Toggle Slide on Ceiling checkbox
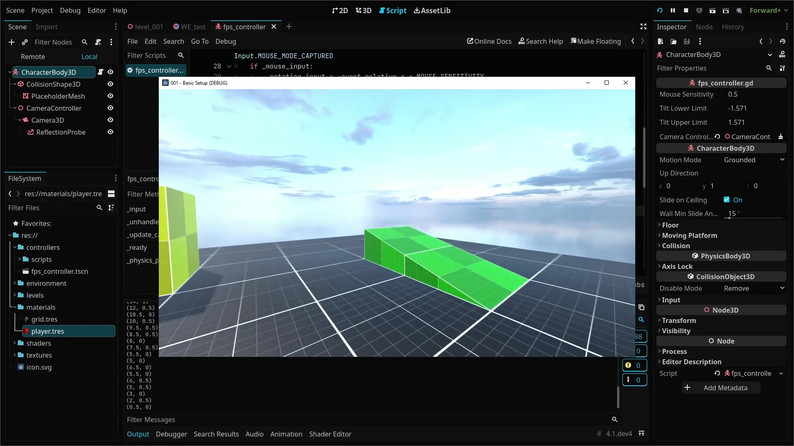The height and width of the screenshot is (446, 794). pos(726,199)
